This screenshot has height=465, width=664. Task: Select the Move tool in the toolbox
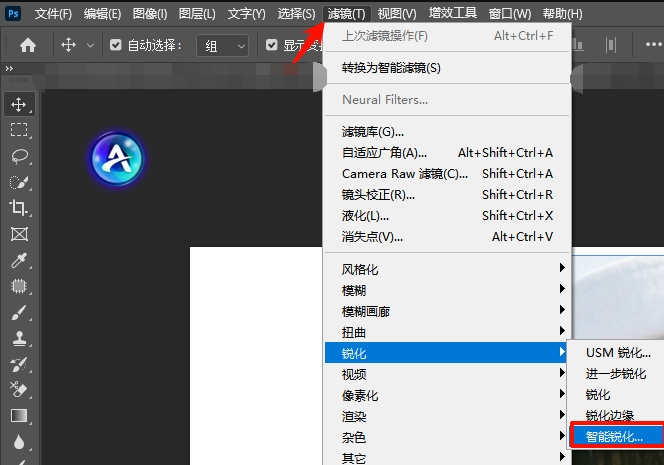tap(19, 104)
